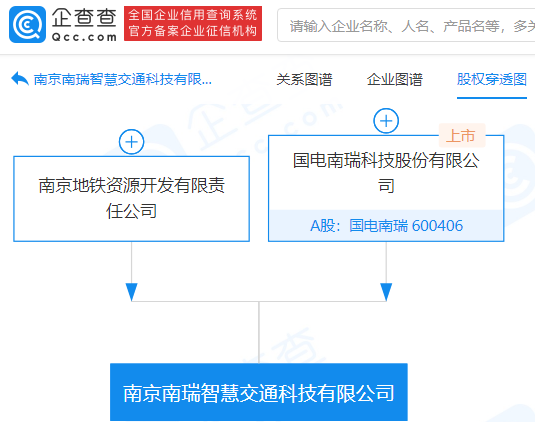The image size is (535, 422).
Task: Select the 股权穿透图 tab
Action: click(x=492, y=79)
